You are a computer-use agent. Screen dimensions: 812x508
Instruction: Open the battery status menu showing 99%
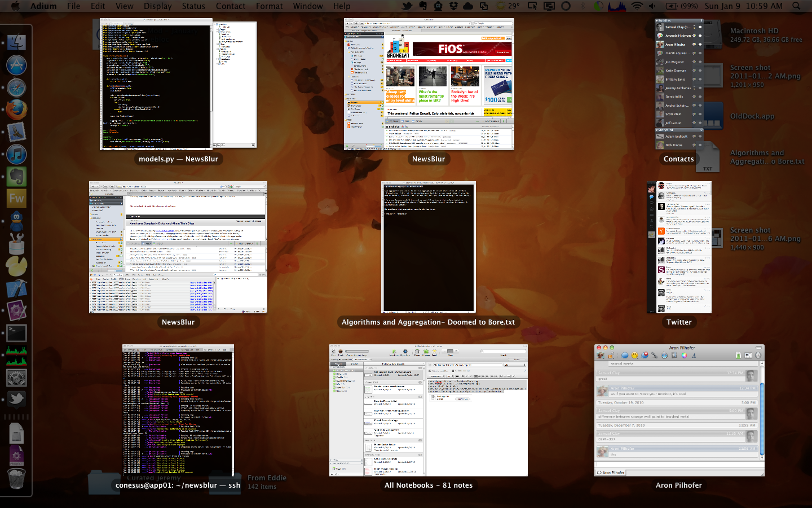(681, 6)
